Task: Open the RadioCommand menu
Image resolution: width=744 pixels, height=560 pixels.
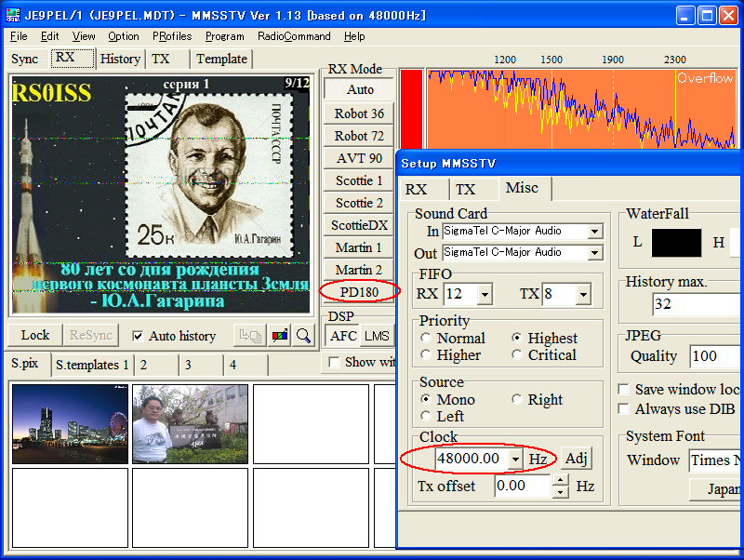Action: pyautogui.click(x=294, y=36)
